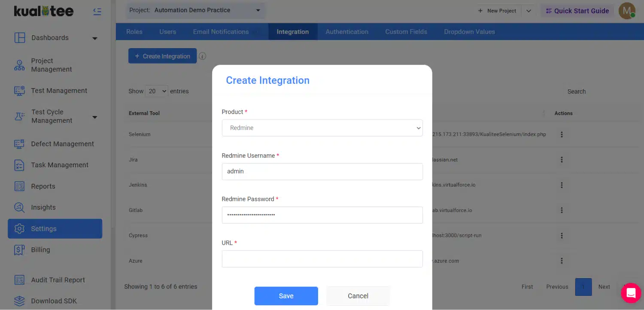Click the user profile avatar

[626, 11]
